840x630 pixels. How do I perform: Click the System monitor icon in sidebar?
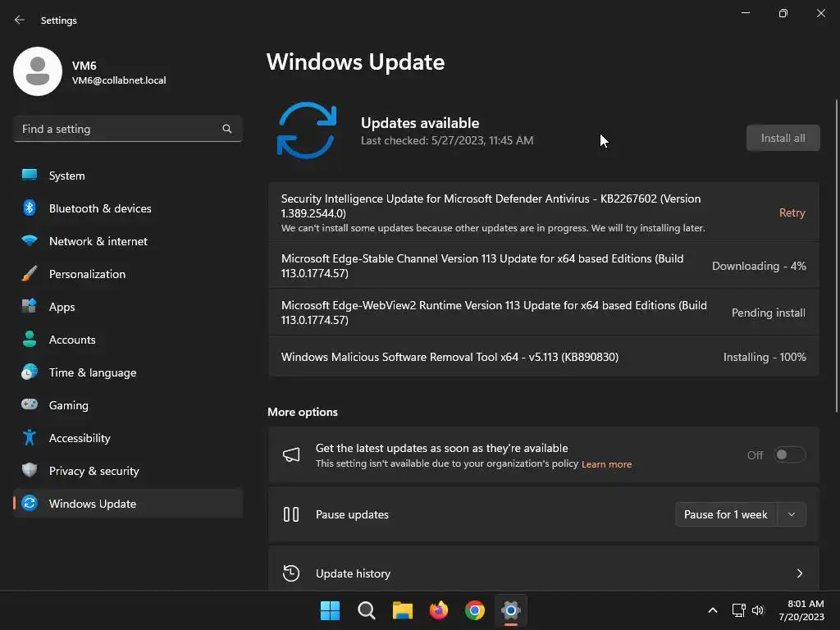[x=30, y=176]
